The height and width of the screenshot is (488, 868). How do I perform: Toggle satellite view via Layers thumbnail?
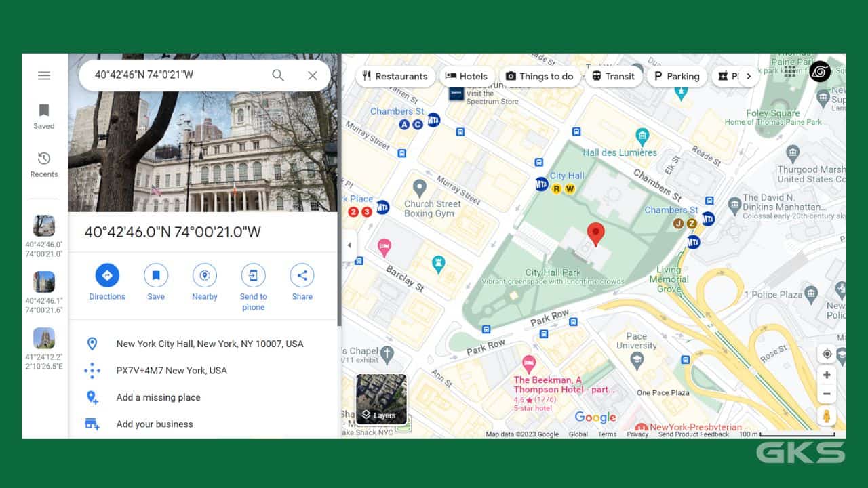(x=382, y=399)
